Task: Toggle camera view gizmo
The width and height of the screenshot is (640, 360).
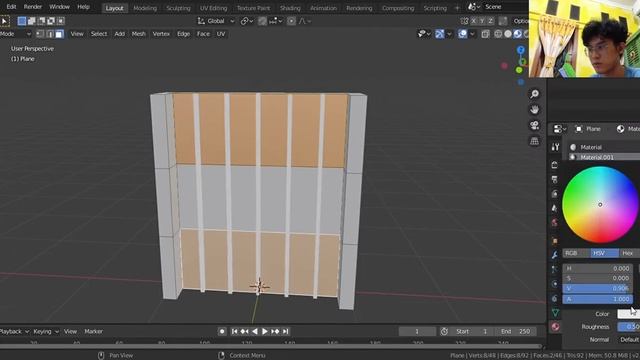Action: (x=534, y=125)
